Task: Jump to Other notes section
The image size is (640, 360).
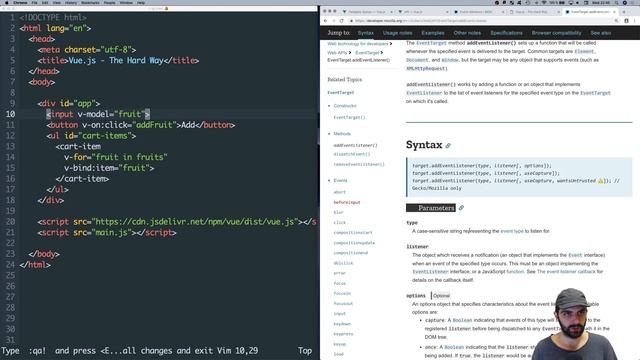Action: (x=467, y=33)
